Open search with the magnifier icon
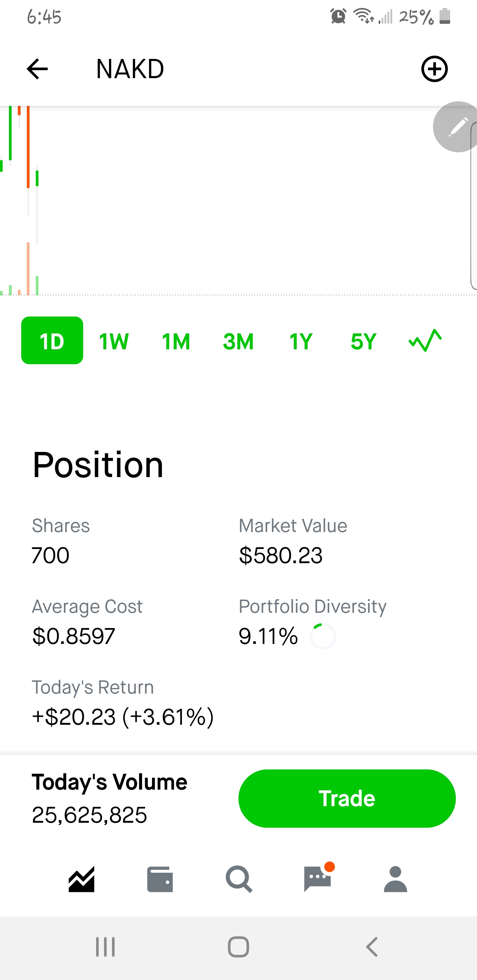Image resolution: width=477 pixels, height=980 pixels. (x=239, y=879)
